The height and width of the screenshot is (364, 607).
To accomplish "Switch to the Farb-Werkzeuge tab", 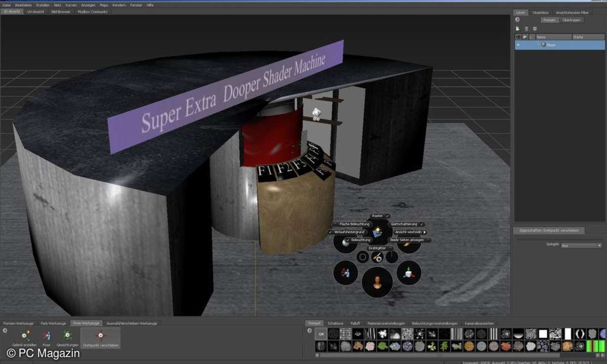I will pos(54,323).
